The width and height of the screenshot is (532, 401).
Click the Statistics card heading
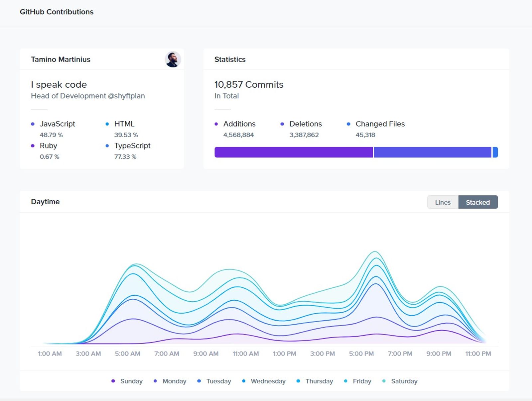[230, 59]
